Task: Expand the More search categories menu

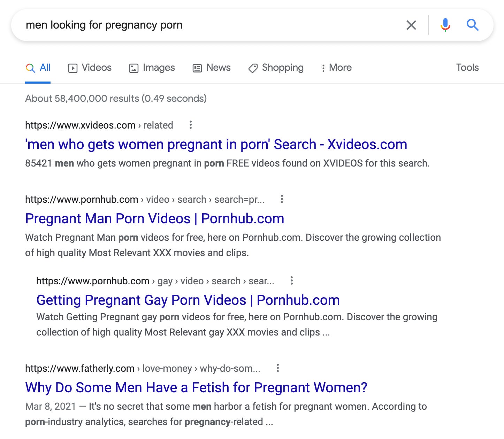Action: point(336,68)
